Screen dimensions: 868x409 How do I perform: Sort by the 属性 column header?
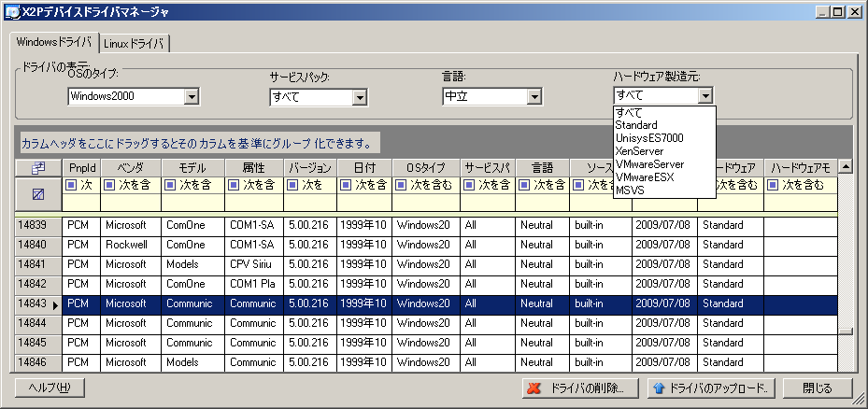tap(254, 168)
